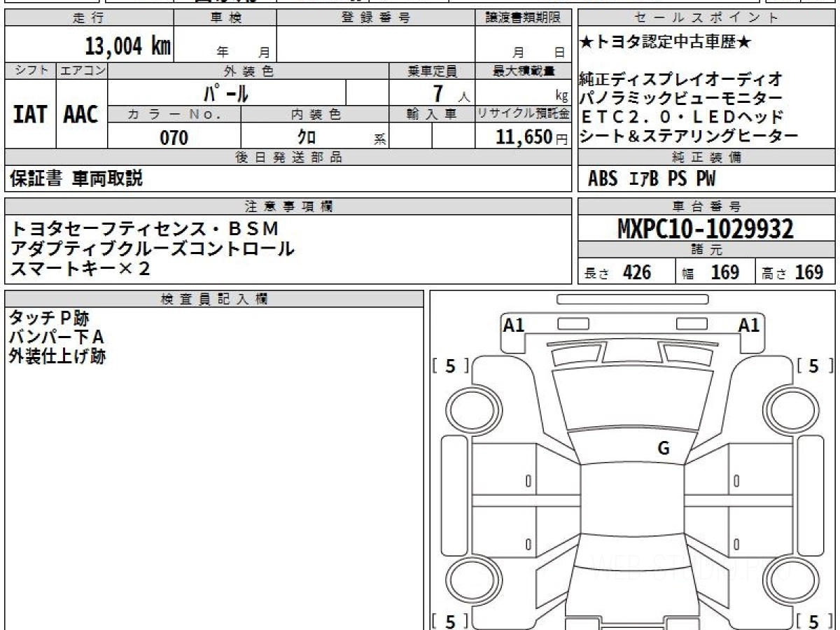Select the 11,650 yen recycle deposit
Screen dimensions: 840x630
(524, 137)
